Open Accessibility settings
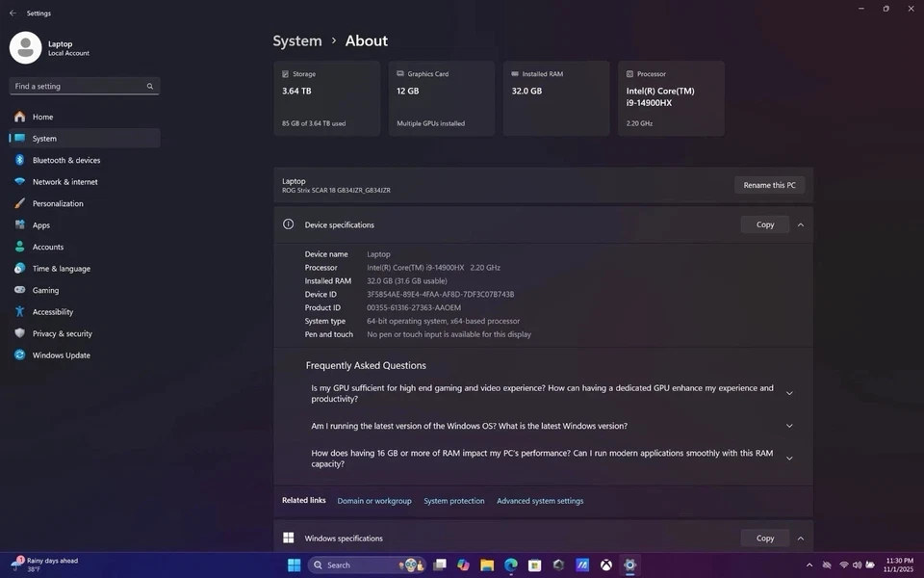The image size is (924, 578). 53,312
